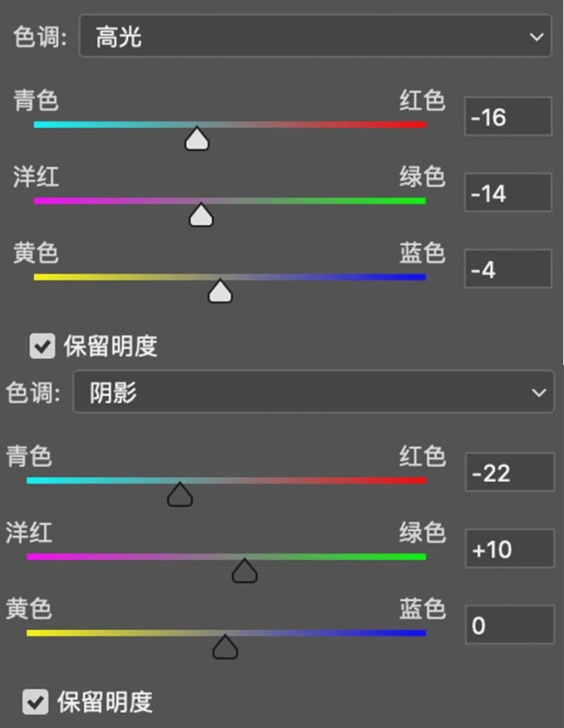Open the 高光 tone dropdown
This screenshot has width=564, height=728.
315,36
